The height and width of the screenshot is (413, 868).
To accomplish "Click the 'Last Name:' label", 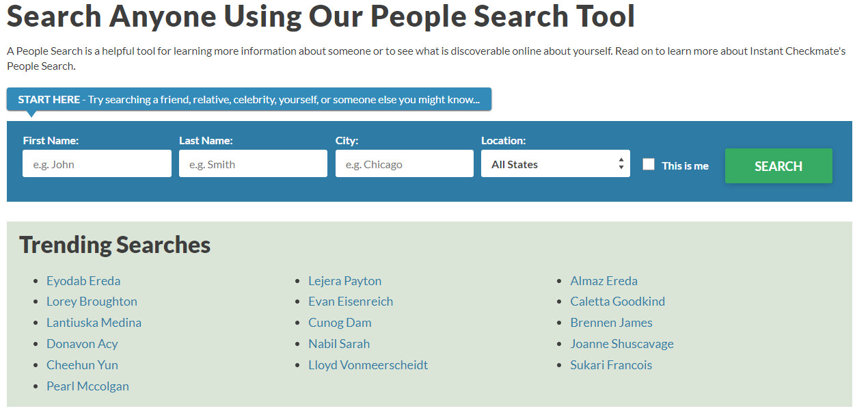I will 206,140.
